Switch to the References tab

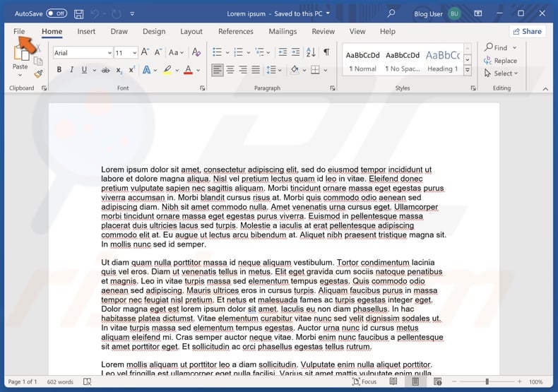[236, 31]
